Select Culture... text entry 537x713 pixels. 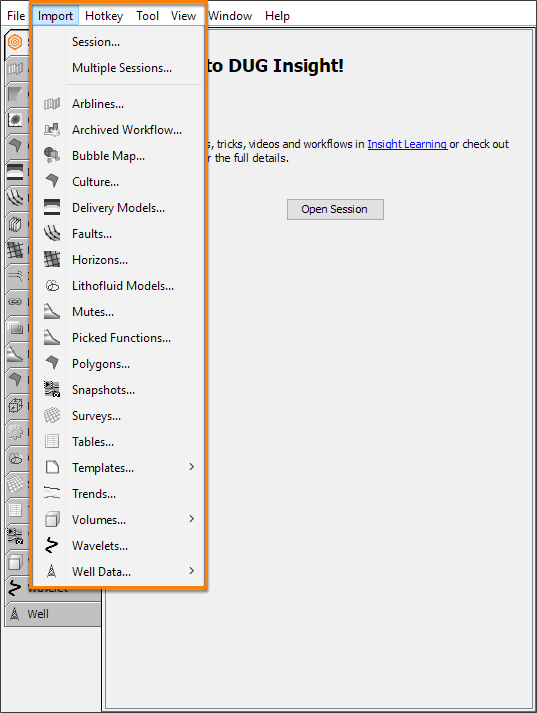pos(95,182)
